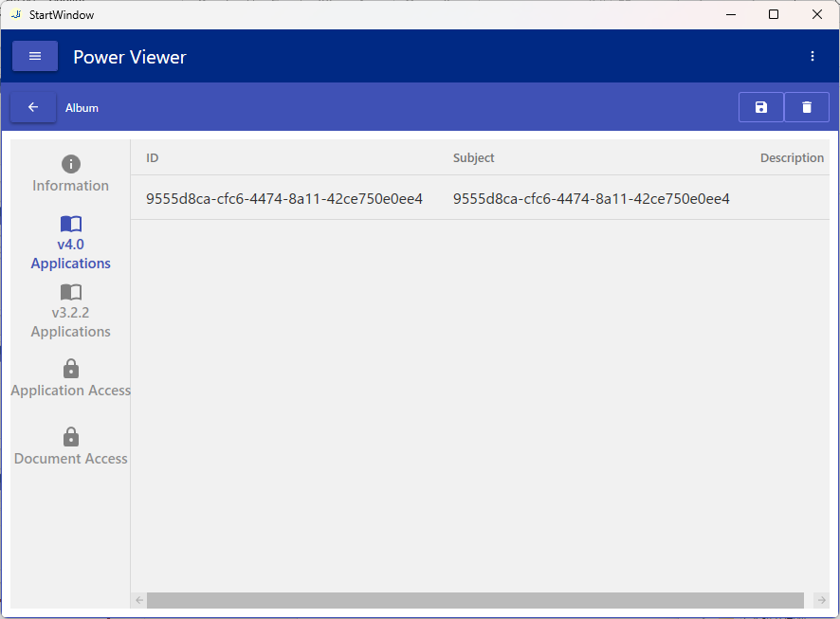Sort by the Subject column header
The height and width of the screenshot is (619, 840).
tap(473, 158)
